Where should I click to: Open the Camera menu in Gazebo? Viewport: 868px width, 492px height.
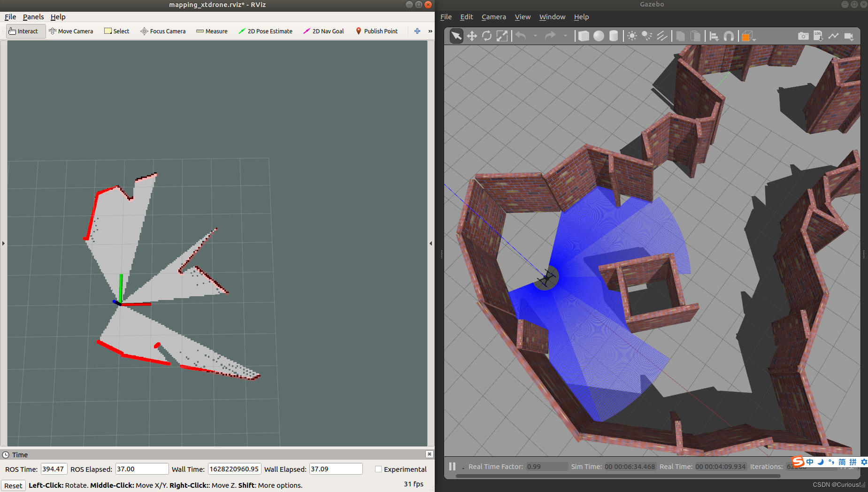tap(494, 17)
